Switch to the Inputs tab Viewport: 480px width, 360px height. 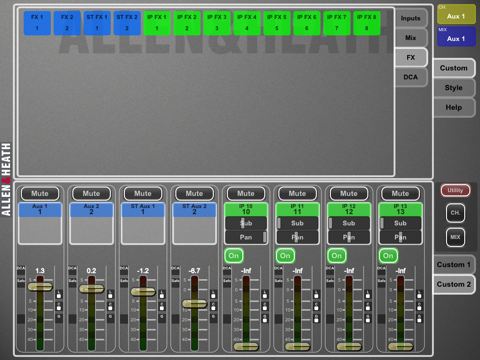(411, 18)
